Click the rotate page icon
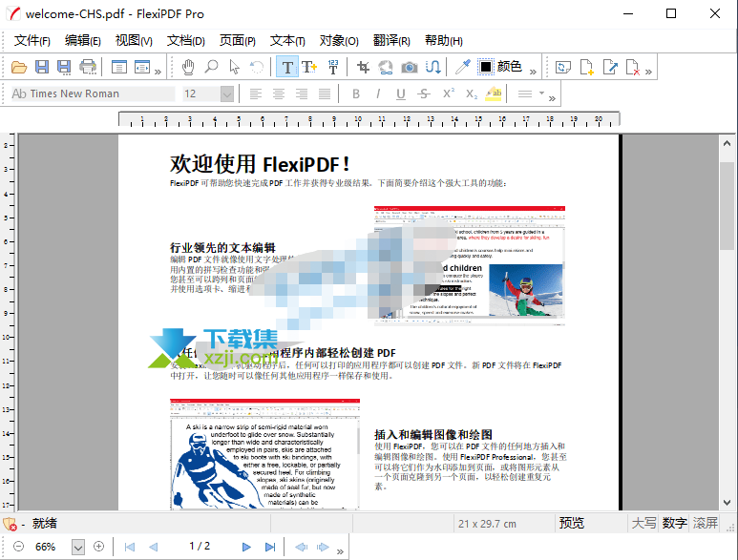This screenshot has height=560, width=738. [x=563, y=67]
